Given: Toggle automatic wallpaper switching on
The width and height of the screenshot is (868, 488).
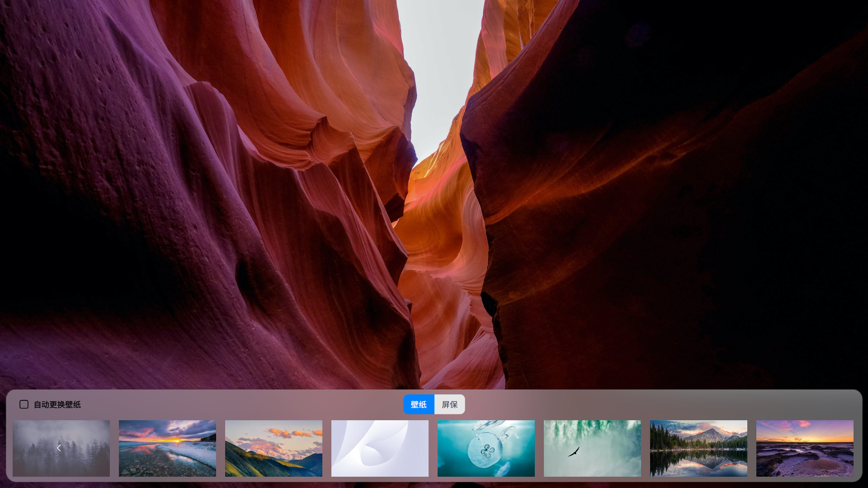Looking at the screenshot, I should pos(24,404).
